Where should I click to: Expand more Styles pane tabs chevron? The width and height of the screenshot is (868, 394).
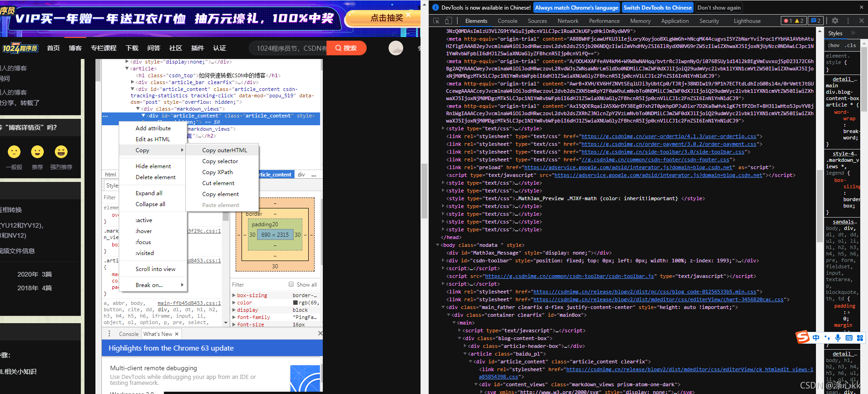[853, 33]
